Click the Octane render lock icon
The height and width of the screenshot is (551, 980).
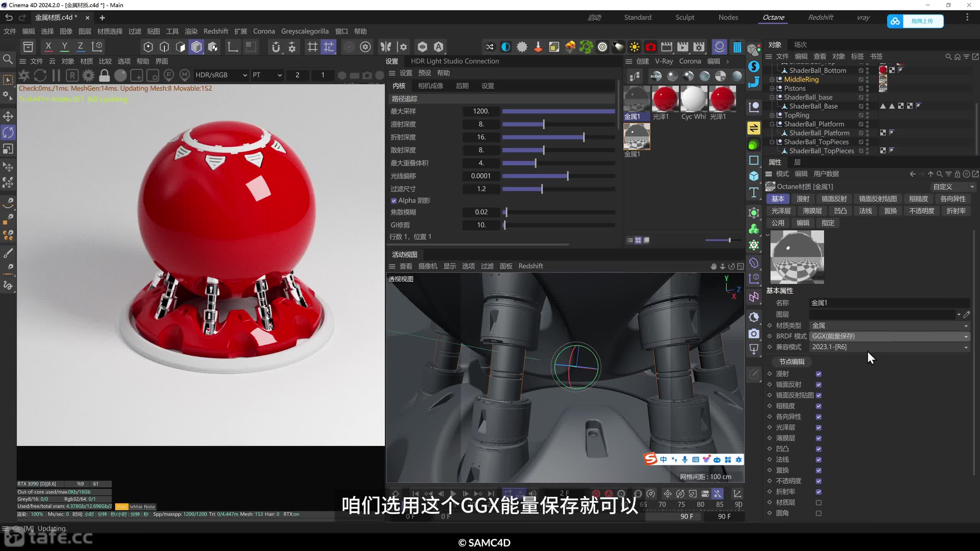click(104, 75)
